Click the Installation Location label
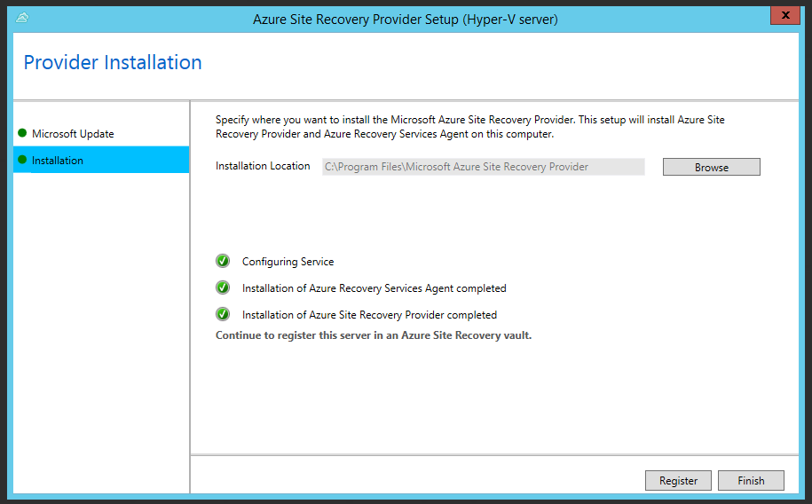Viewport: 812px width, 504px height. pos(263,166)
